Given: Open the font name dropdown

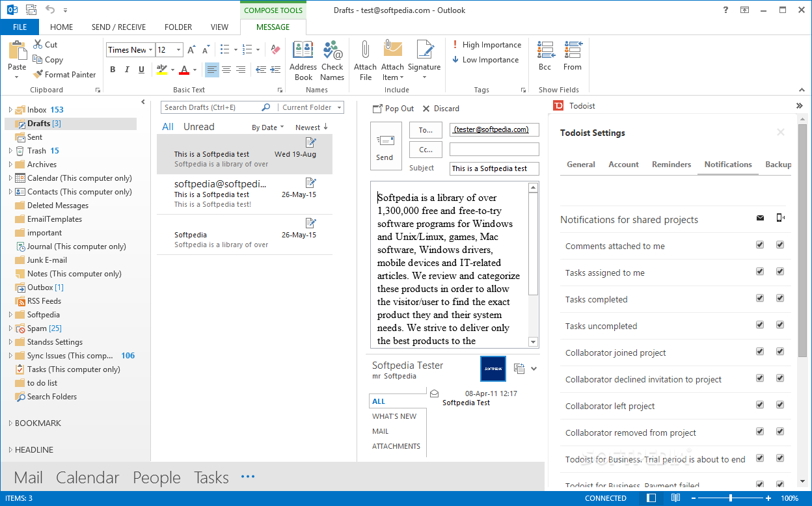Looking at the screenshot, I should tap(150, 50).
